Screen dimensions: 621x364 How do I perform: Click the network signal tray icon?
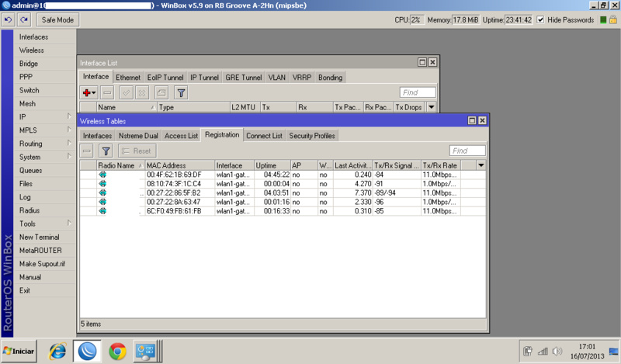[543, 351]
